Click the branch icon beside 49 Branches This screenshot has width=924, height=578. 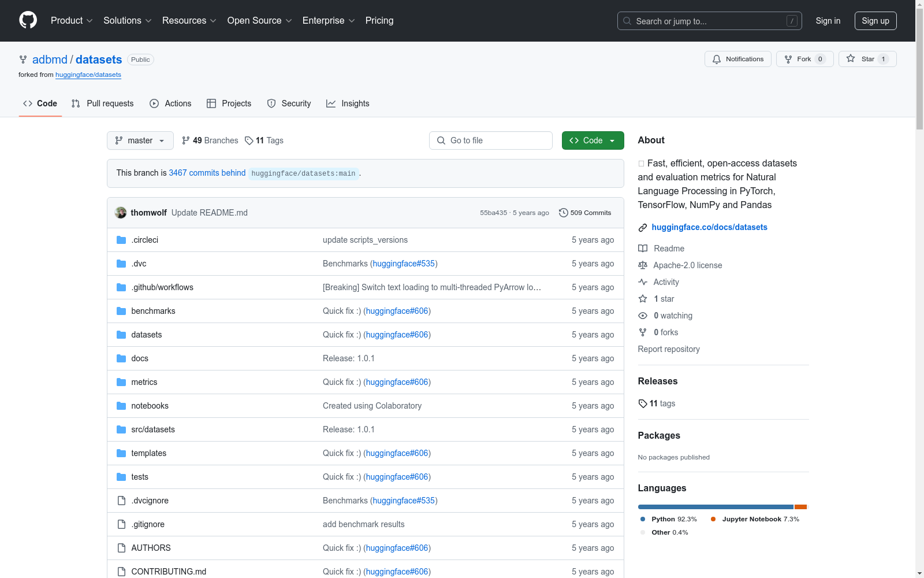pos(186,140)
